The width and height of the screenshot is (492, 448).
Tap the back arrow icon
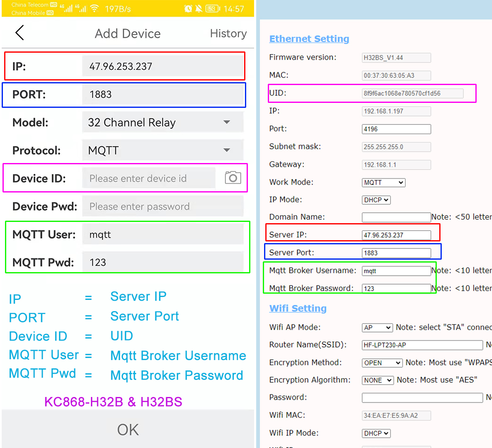point(20,33)
